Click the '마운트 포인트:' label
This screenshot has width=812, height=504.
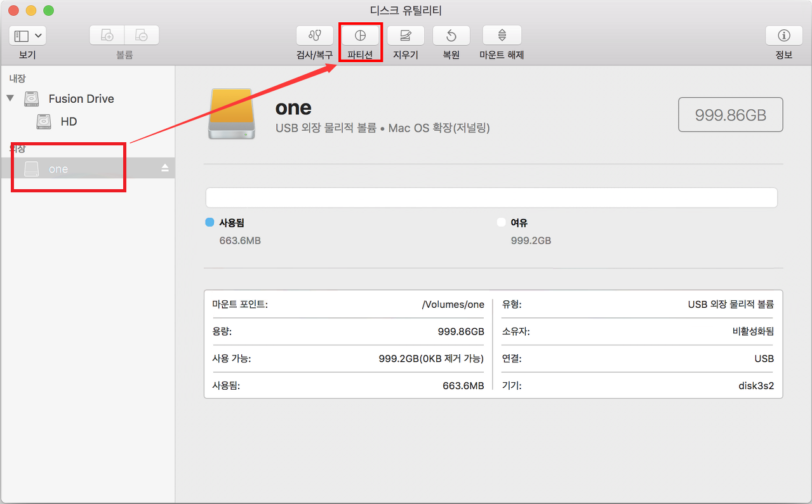point(240,305)
